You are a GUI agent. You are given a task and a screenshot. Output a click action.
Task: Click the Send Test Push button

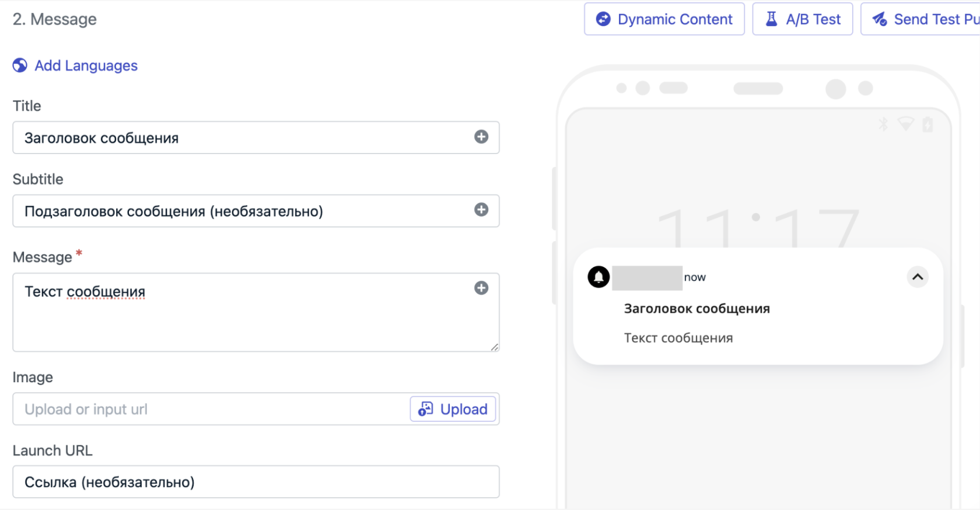point(921,19)
